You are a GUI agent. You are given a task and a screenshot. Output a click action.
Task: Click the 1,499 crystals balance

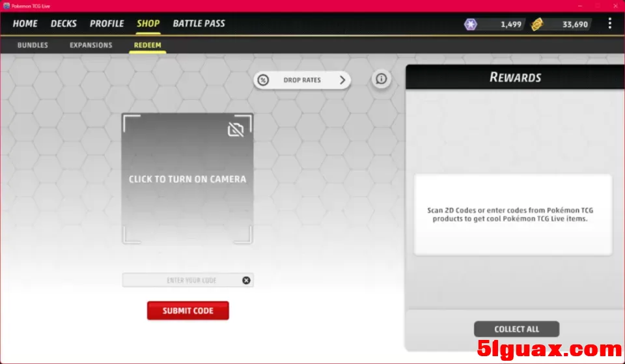click(510, 25)
